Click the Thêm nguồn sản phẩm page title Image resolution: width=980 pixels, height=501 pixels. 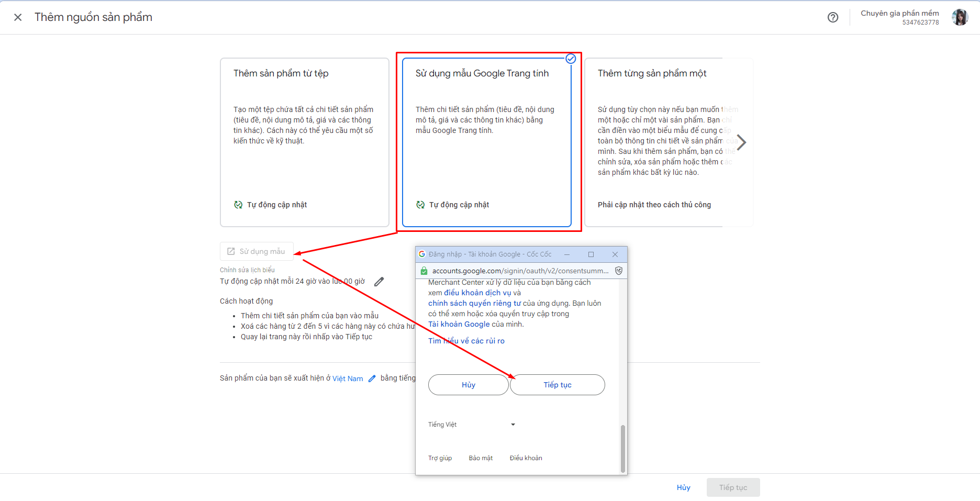pos(93,17)
